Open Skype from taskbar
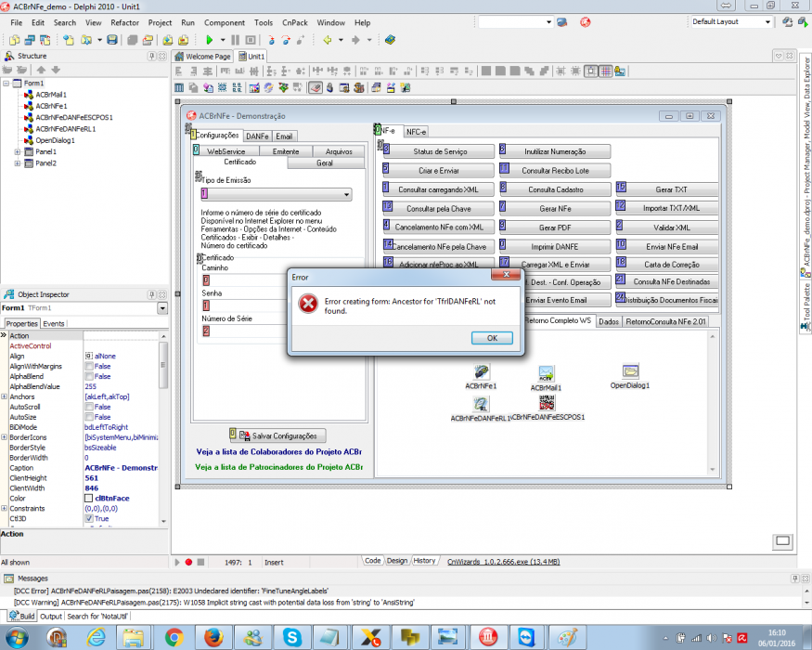This screenshot has width=812, height=650. pyautogui.click(x=292, y=637)
